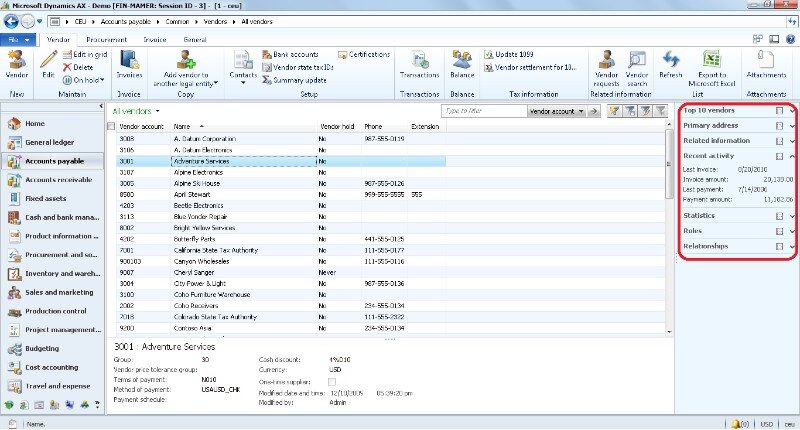This screenshot has width=800, height=430.
Task: Collapse the Recent activity FactBox
Action: coord(792,156)
